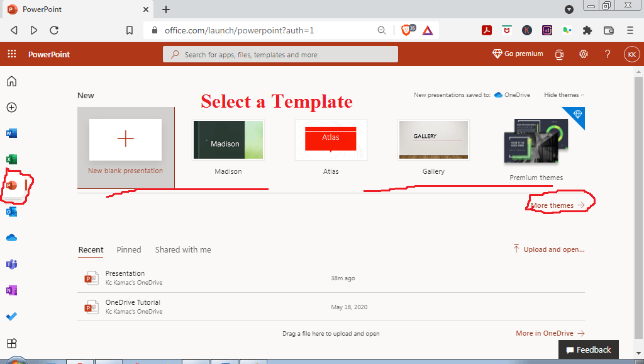The image size is (644, 364).
Task: Click zoom magnifier in address bar
Action: tap(382, 30)
